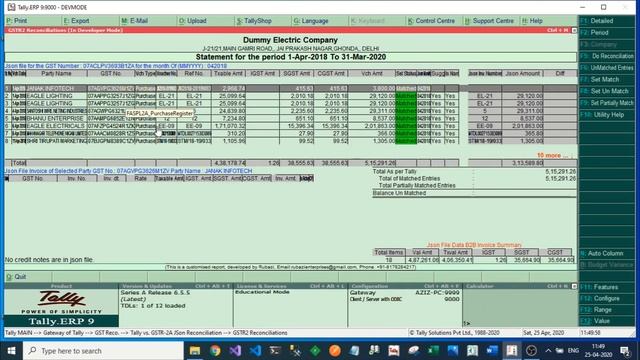Click the Tally.ERP 9 logo
Image resolution: width=640 pixels, height=360 pixels.
click(61, 308)
